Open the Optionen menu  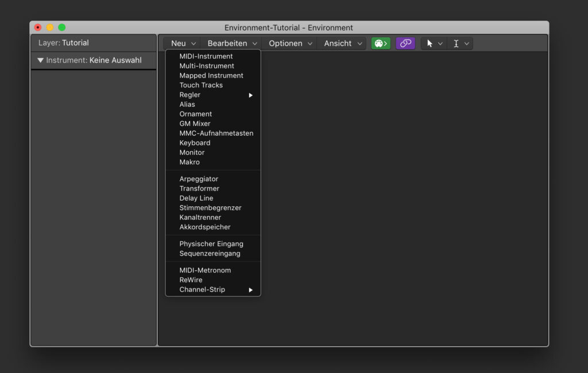(290, 44)
